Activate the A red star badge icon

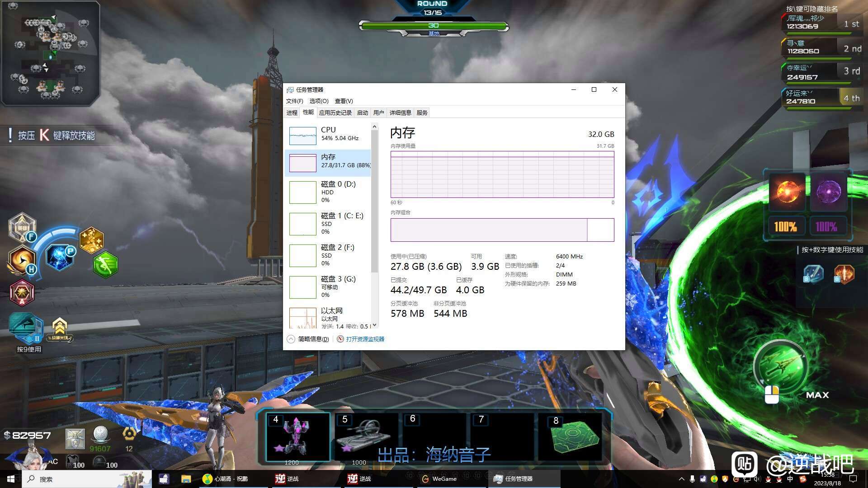[x=22, y=293]
